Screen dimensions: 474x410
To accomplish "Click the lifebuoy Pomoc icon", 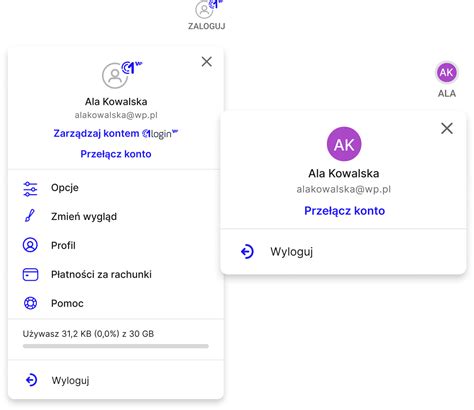I will click(30, 303).
